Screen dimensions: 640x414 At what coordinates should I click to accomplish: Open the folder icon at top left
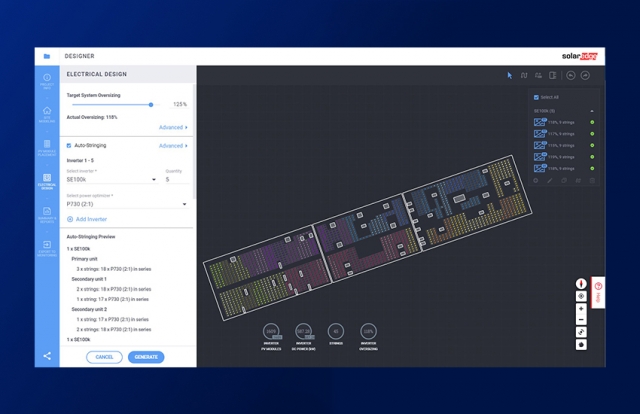(x=47, y=56)
